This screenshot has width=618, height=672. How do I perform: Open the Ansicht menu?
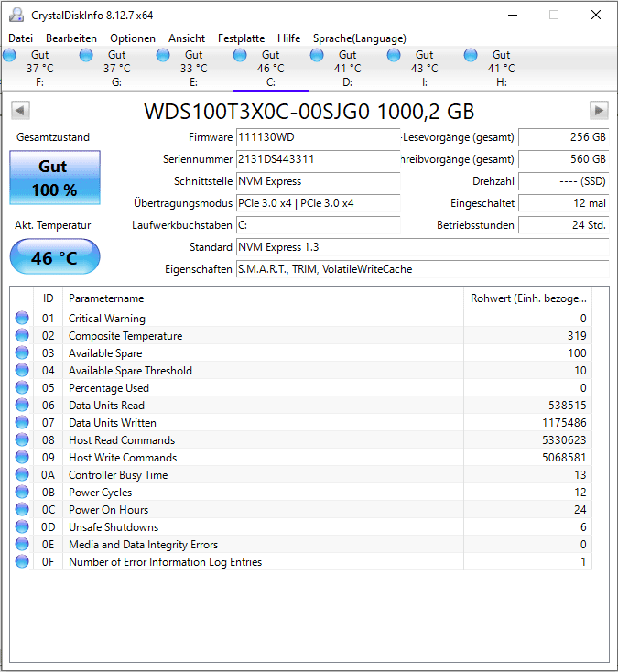click(187, 38)
